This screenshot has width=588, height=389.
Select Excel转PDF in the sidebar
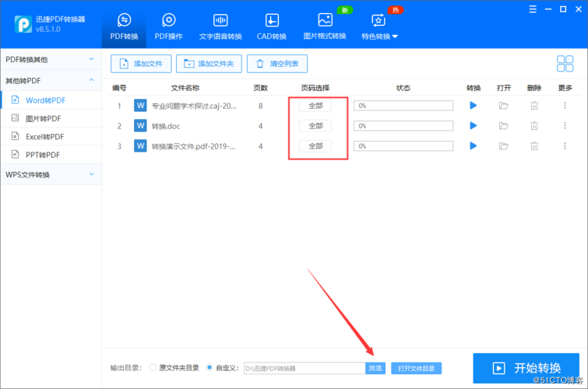pyautogui.click(x=51, y=136)
